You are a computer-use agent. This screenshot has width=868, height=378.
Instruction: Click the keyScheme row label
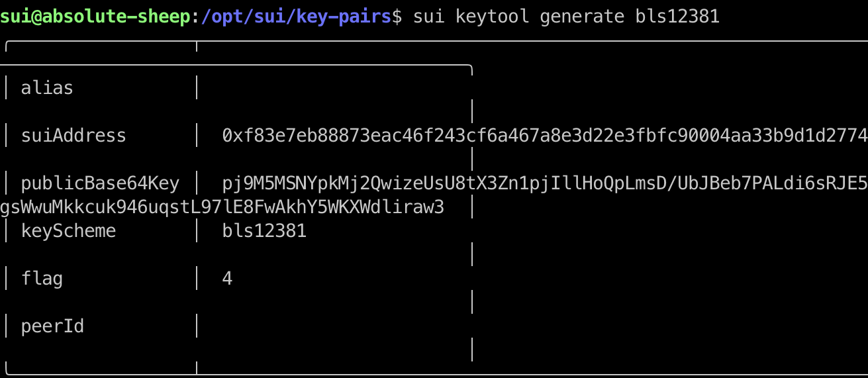click(68, 231)
